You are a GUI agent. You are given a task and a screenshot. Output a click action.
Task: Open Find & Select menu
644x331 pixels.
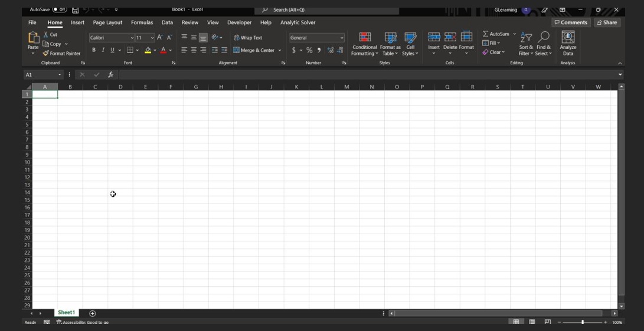(544, 44)
